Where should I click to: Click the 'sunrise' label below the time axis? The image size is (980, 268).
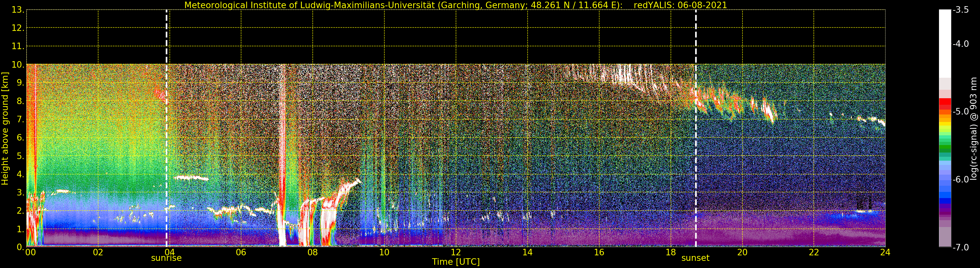pos(166,258)
